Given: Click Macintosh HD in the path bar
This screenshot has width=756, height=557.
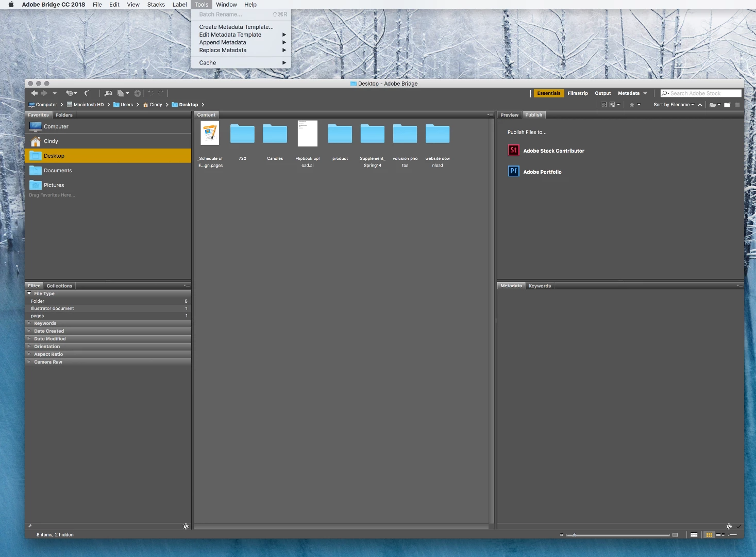Looking at the screenshot, I should click(85, 105).
